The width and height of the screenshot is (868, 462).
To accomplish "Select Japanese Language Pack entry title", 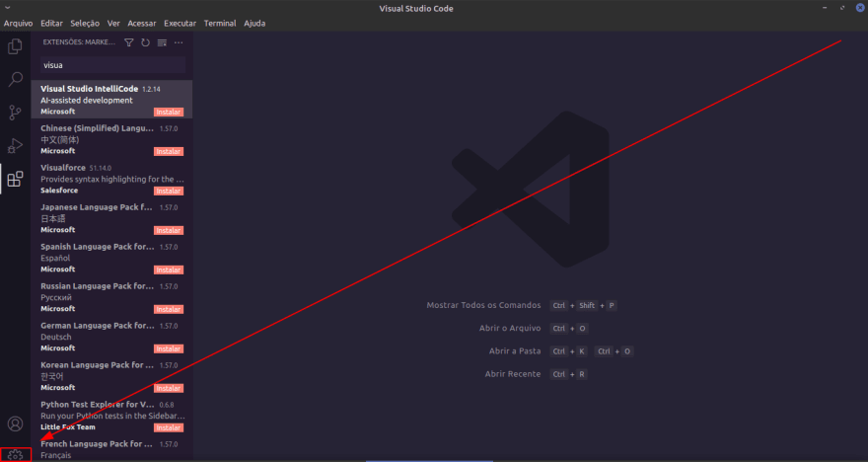I will click(97, 207).
